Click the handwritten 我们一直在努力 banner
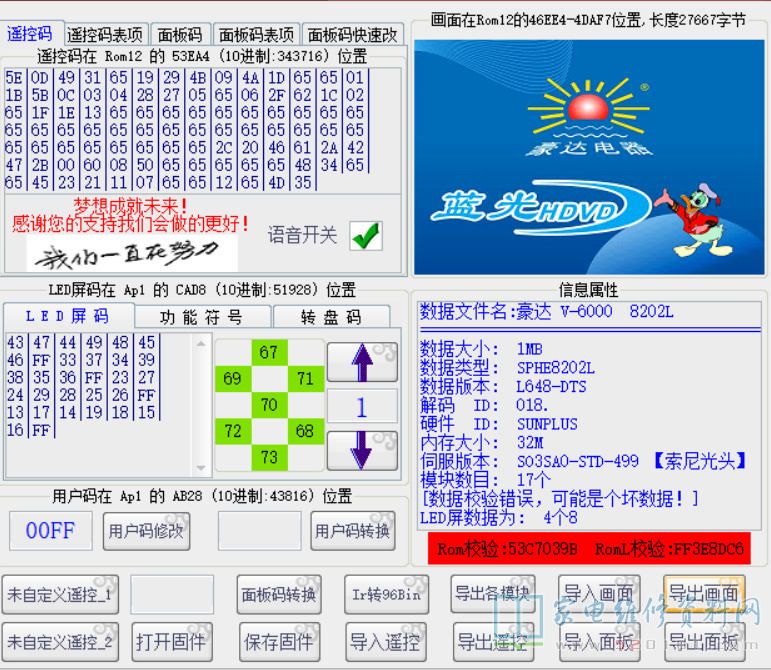Screen dimensions: 771x670 (x=132, y=254)
